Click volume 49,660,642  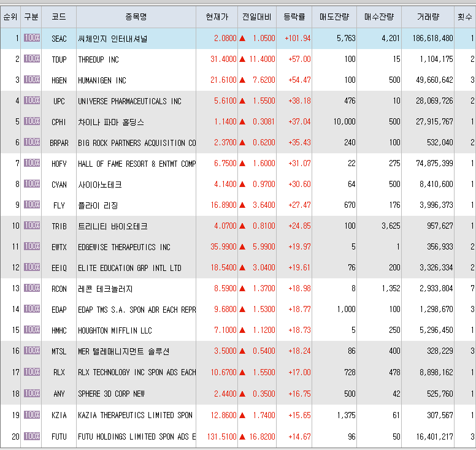click(434, 80)
